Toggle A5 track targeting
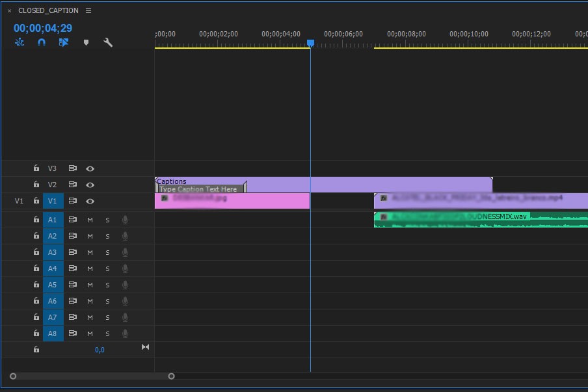Viewport: 588px width, 392px height. pyautogui.click(x=53, y=285)
